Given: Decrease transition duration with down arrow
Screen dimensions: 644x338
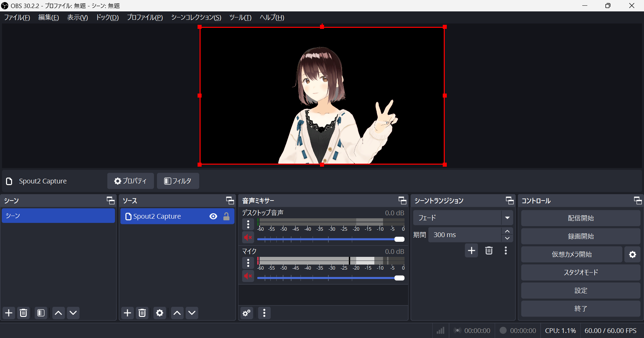Looking at the screenshot, I should 507,238.
